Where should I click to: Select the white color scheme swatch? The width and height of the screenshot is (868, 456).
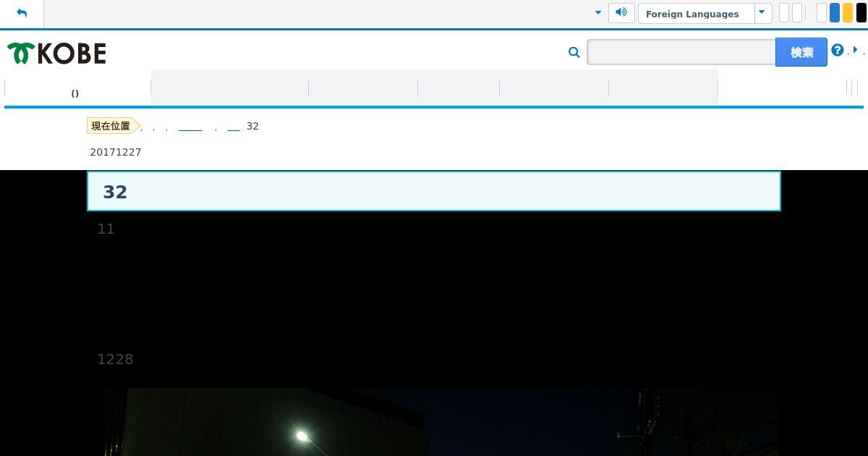822,13
